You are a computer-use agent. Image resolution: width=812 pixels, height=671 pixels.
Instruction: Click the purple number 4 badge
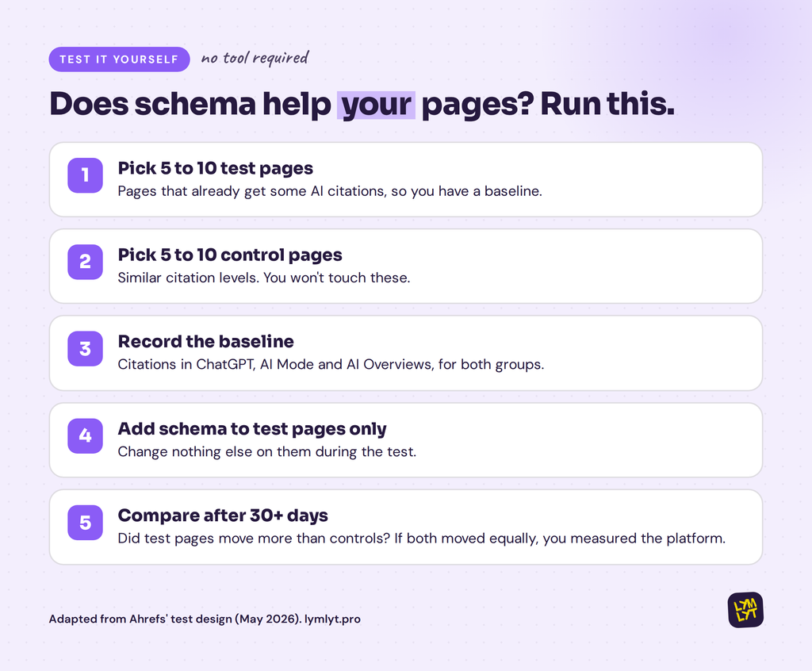tap(86, 435)
